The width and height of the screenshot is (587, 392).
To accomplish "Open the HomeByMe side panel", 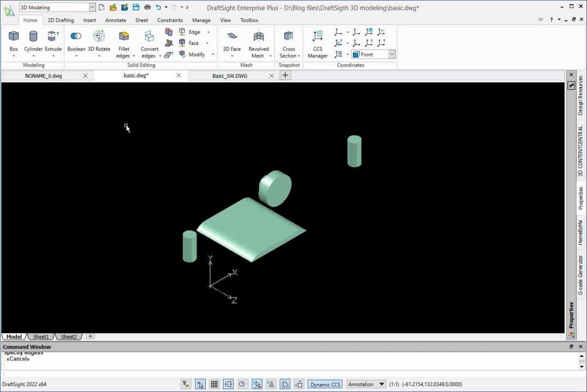I will coord(580,232).
